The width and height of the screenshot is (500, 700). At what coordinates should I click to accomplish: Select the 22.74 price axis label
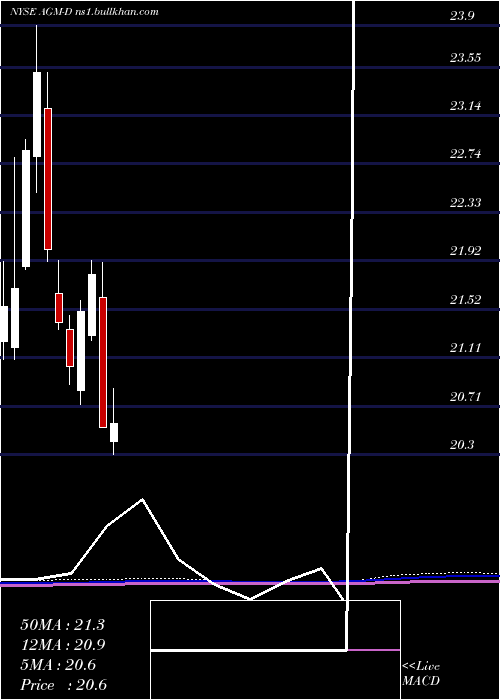(x=466, y=154)
